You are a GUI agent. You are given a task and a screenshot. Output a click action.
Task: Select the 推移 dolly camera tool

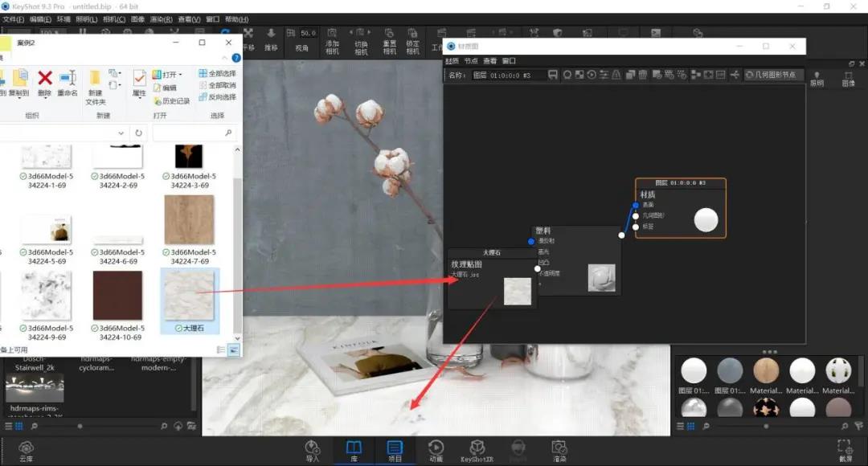pyautogui.click(x=271, y=39)
